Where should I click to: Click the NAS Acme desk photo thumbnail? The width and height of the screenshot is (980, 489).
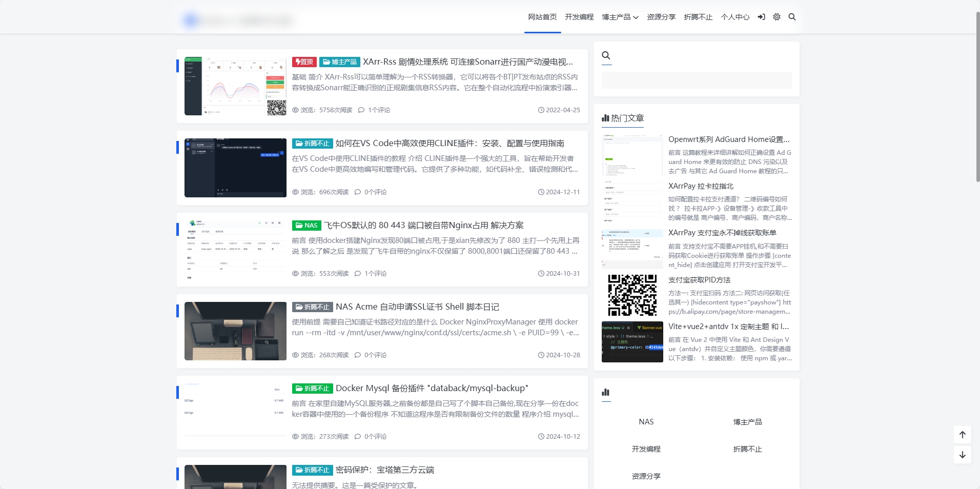pos(235,331)
